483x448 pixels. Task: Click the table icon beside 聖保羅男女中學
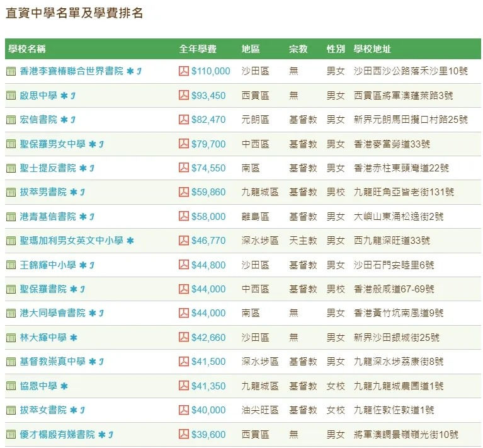click(x=11, y=144)
